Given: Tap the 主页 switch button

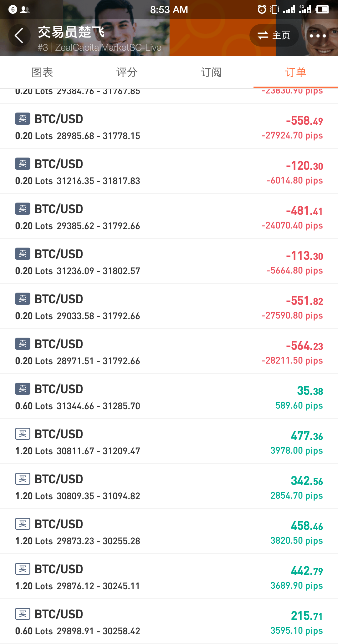Looking at the screenshot, I should [274, 35].
